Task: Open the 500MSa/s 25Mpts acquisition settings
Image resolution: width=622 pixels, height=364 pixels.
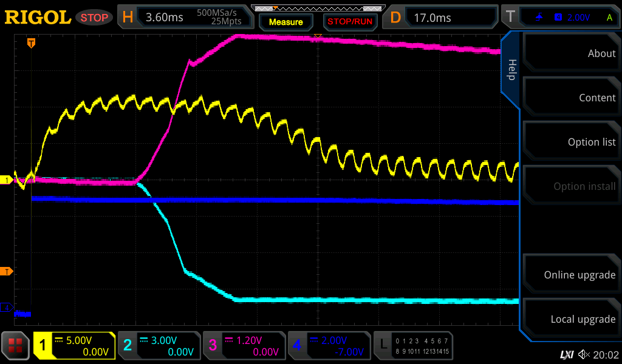Action: point(220,17)
